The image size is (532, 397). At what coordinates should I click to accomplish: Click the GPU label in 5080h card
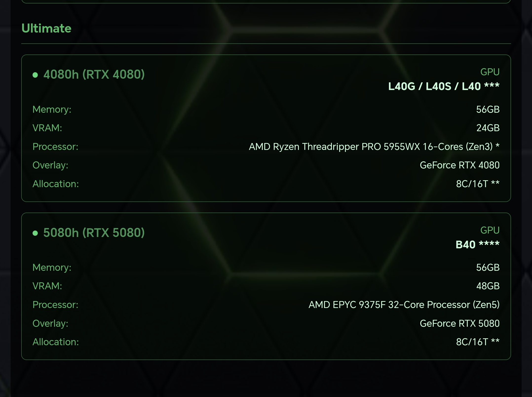pyautogui.click(x=490, y=230)
